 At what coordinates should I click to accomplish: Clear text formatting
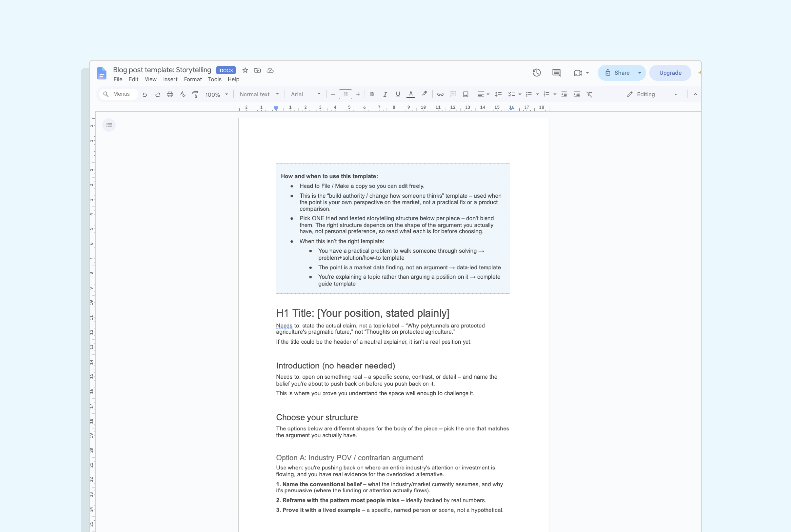[590, 94]
